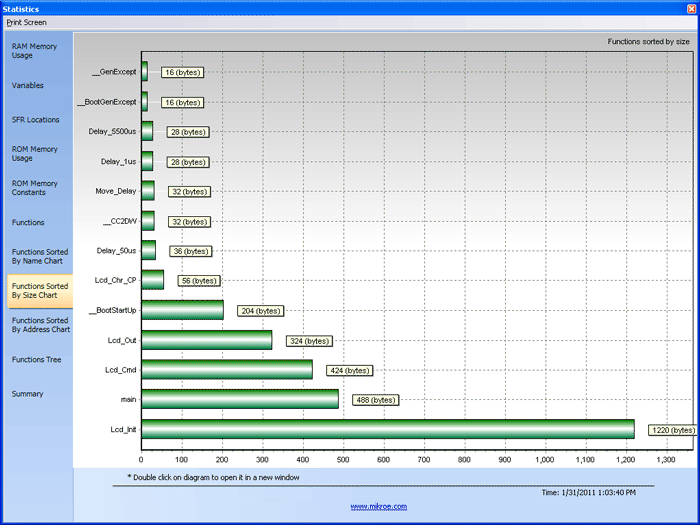The width and height of the screenshot is (700, 525).
Task: Click the 'Functions sorted by size' chart title
Action: (648, 42)
